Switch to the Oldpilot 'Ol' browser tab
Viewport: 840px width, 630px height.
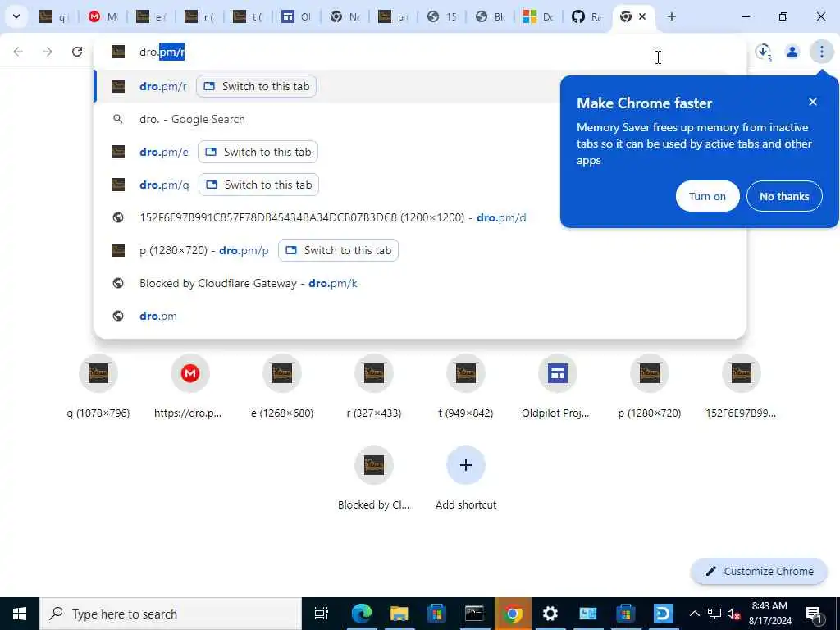tap(296, 16)
